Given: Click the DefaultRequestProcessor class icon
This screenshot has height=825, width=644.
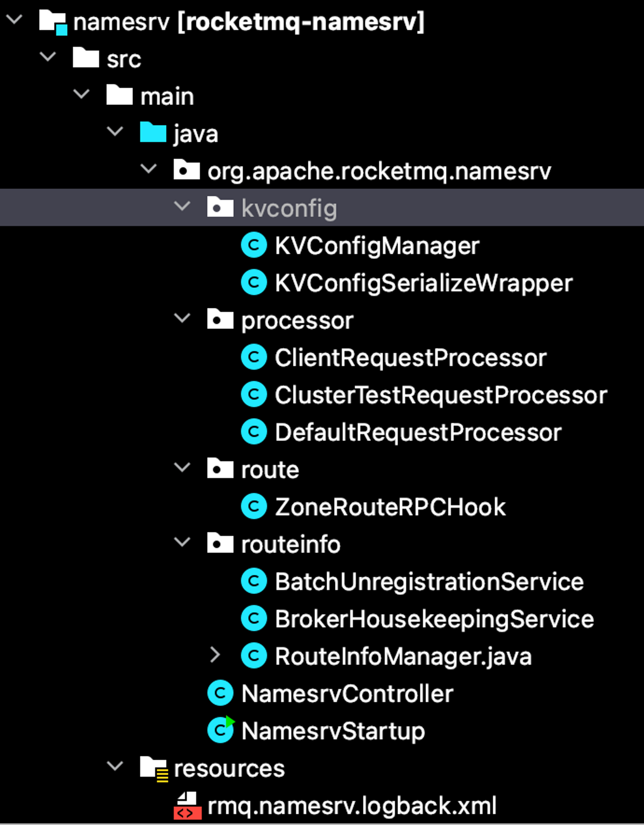Looking at the screenshot, I should 254,431.
